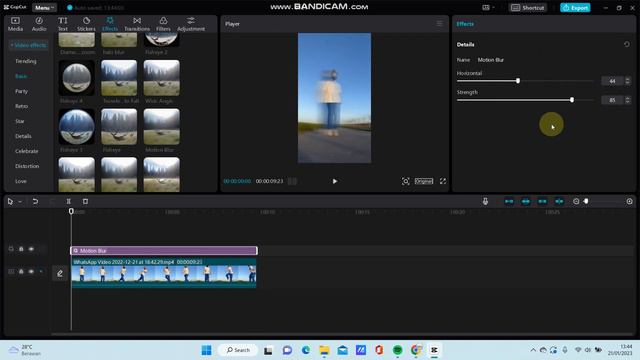Select the Trending effects category
The width and height of the screenshot is (640, 360).
pyautogui.click(x=26, y=61)
